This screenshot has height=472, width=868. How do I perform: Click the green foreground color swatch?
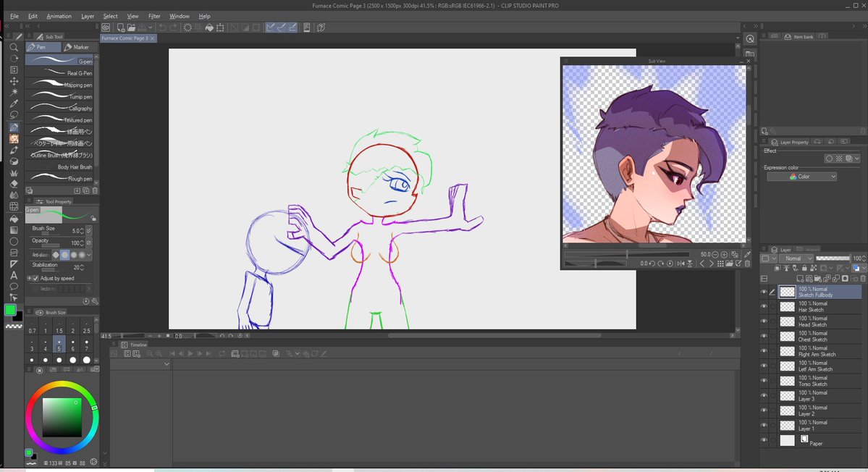(10, 311)
